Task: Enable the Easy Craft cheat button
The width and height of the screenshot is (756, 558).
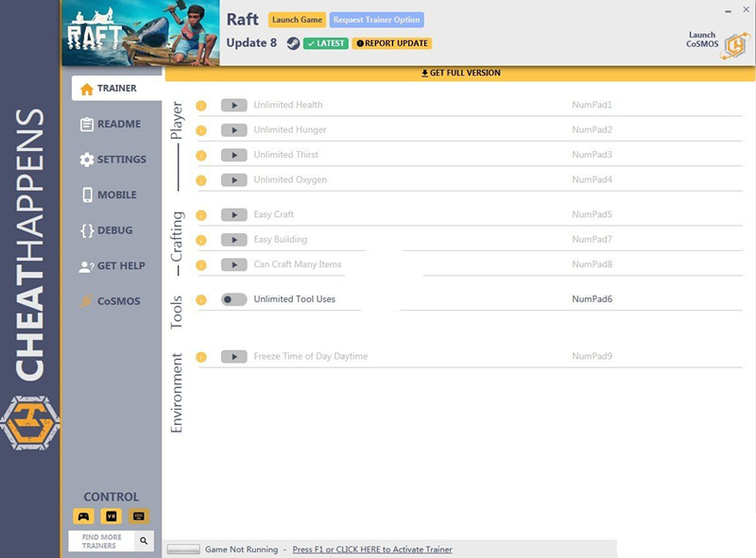Action: click(x=233, y=215)
